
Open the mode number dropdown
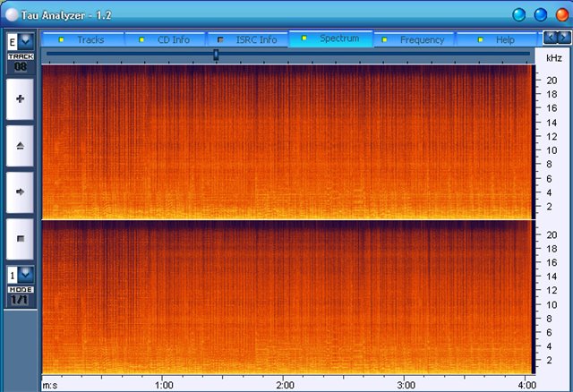25,274
